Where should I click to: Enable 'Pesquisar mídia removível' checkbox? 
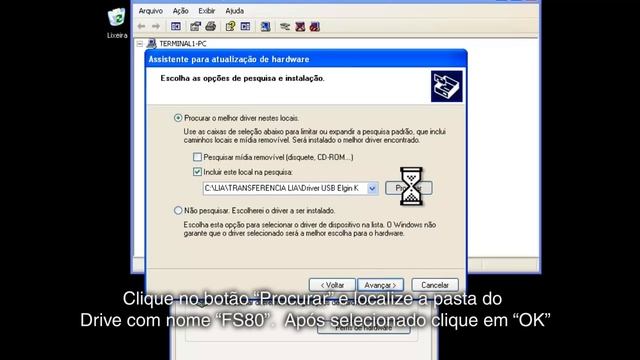click(x=198, y=157)
